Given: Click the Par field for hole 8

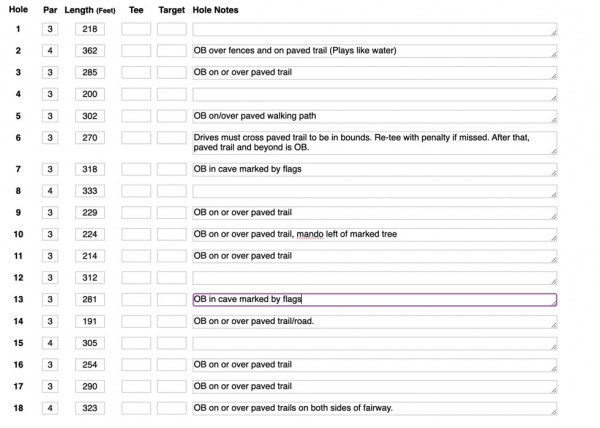Looking at the screenshot, I should click(x=51, y=190).
